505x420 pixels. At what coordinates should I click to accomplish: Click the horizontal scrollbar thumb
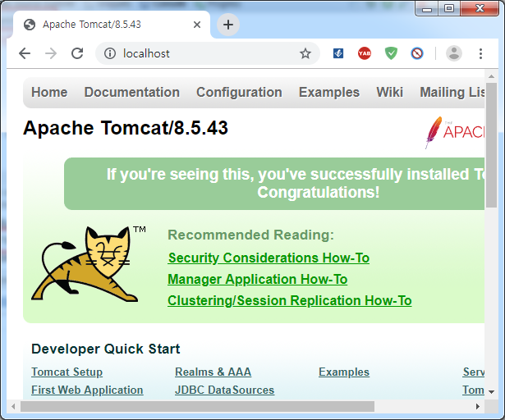(197, 407)
